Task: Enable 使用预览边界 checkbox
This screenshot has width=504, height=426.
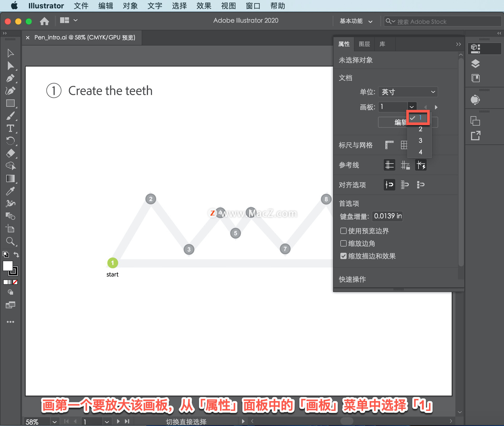Action: click(x=343, y=231)
